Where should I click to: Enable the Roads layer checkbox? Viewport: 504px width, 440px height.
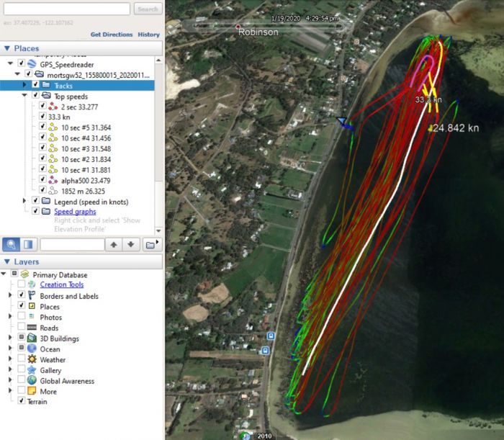(21, 326)
